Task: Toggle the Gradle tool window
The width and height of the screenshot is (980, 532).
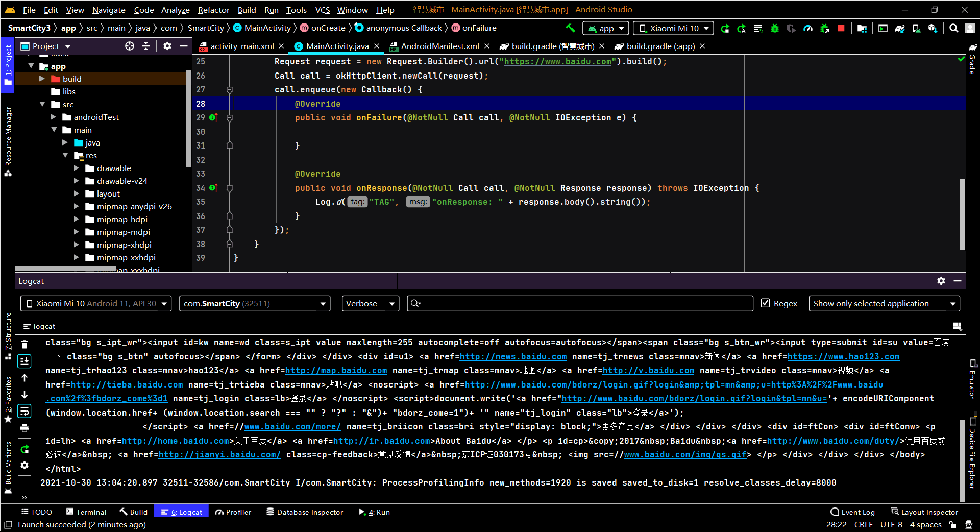Action: (973, 59)
